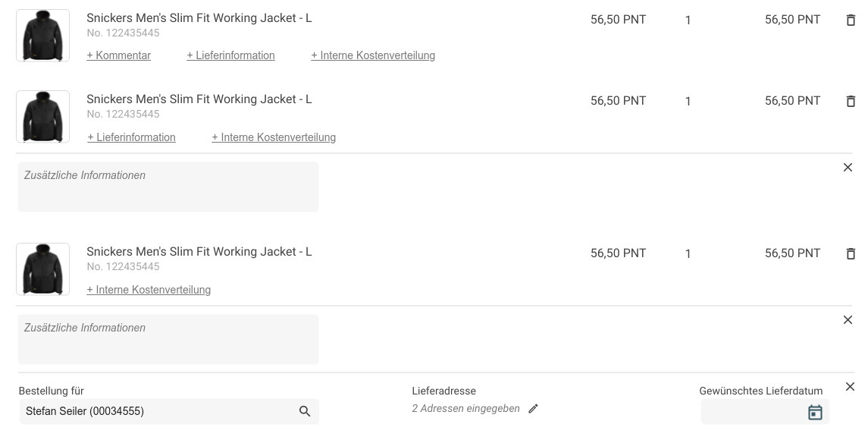This screenshot has width=868, height=440.
Task: Click second item's Zusätzliche Informationen text field
Action: (168, 187)
